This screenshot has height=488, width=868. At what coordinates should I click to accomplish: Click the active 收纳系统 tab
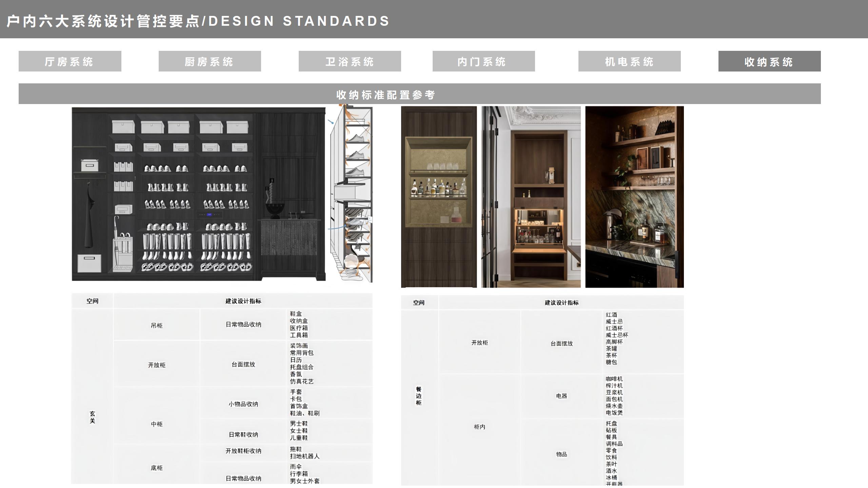coord(769,61)
